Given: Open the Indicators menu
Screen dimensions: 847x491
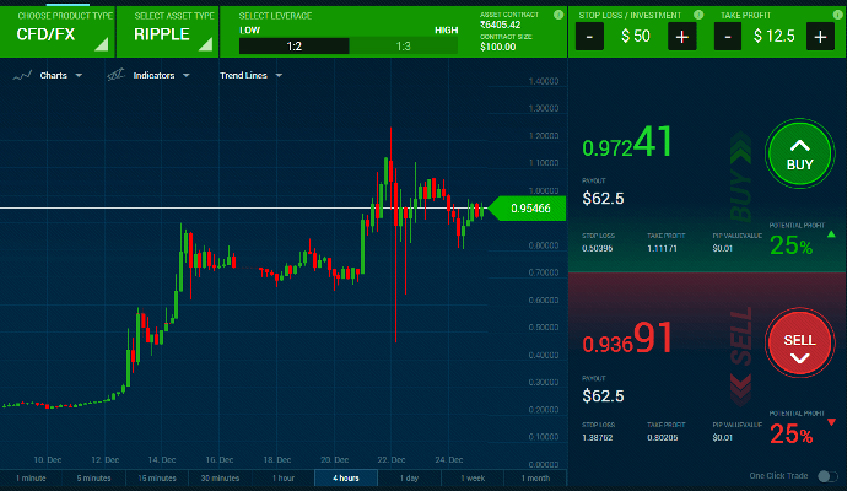Looking at the screenshot, I should (x=152, y=75).
